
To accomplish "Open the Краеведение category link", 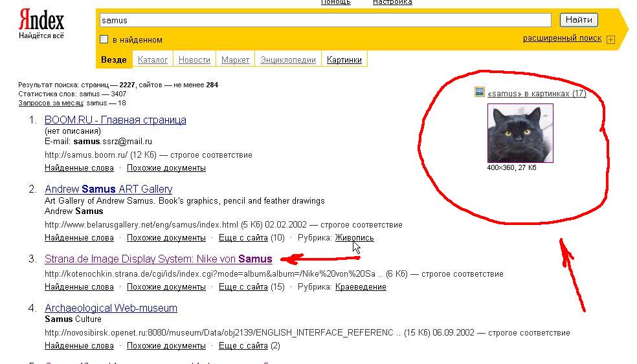I will coord(361,287).
